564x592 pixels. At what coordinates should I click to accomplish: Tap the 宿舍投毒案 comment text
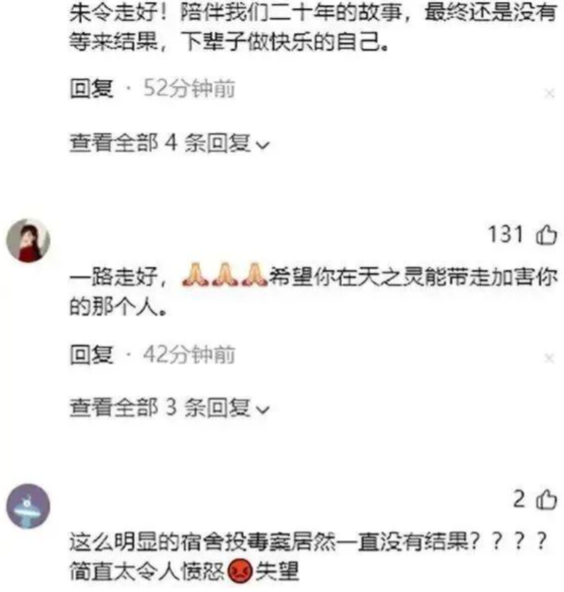308,557
